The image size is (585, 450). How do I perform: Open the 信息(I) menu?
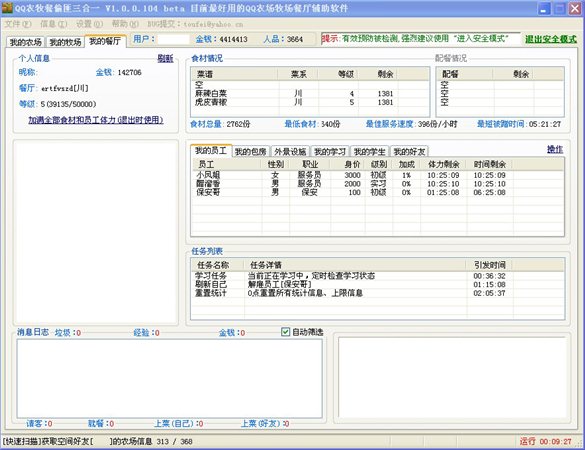54,24
